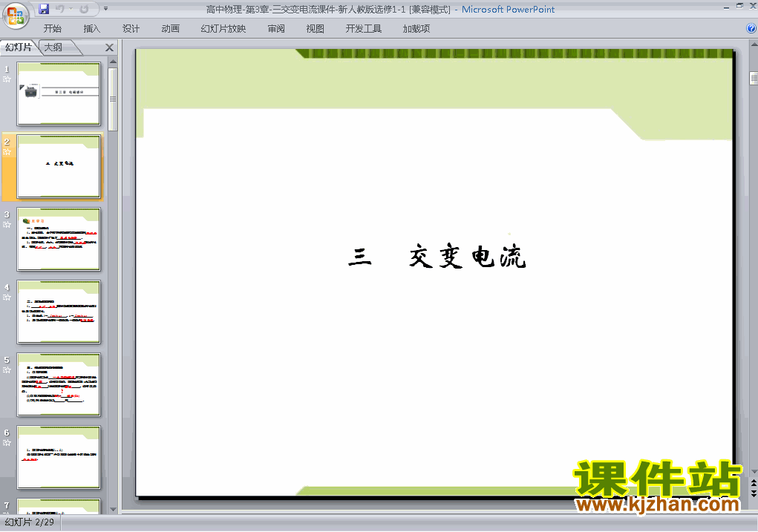Click the thumbnail pane scrollbar handle

[x=113, y=99]
